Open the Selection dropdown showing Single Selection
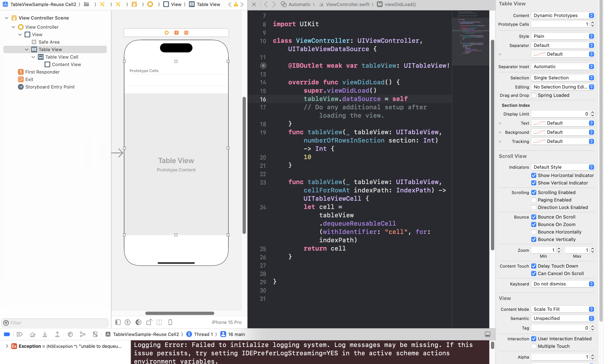 point(563,78)
